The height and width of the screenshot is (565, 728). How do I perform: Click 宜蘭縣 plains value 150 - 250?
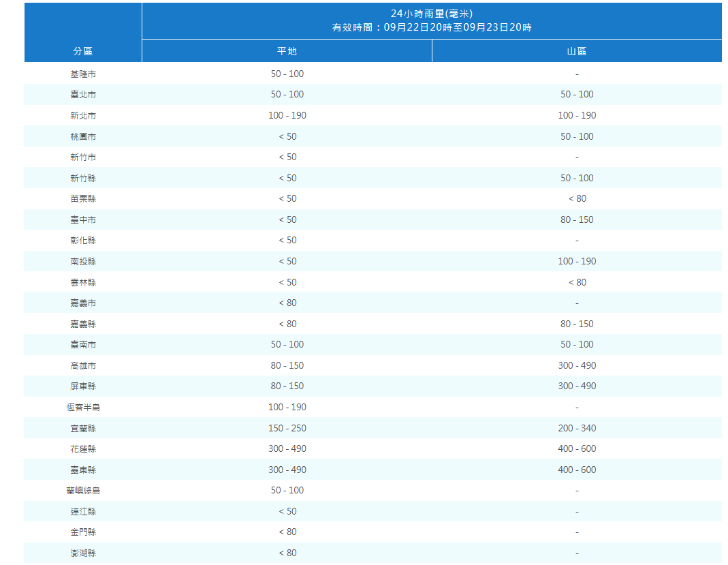287,429
